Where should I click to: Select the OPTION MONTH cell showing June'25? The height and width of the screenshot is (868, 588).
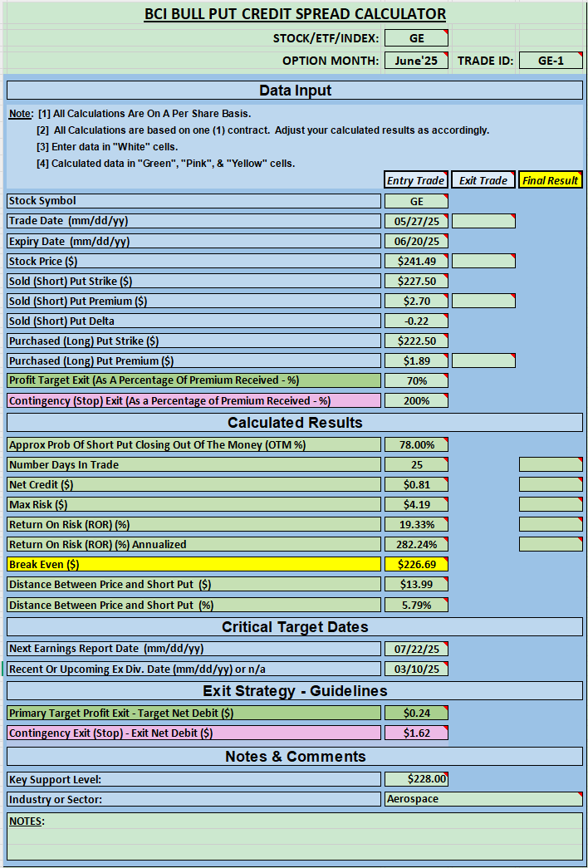(x=416, y=61)
